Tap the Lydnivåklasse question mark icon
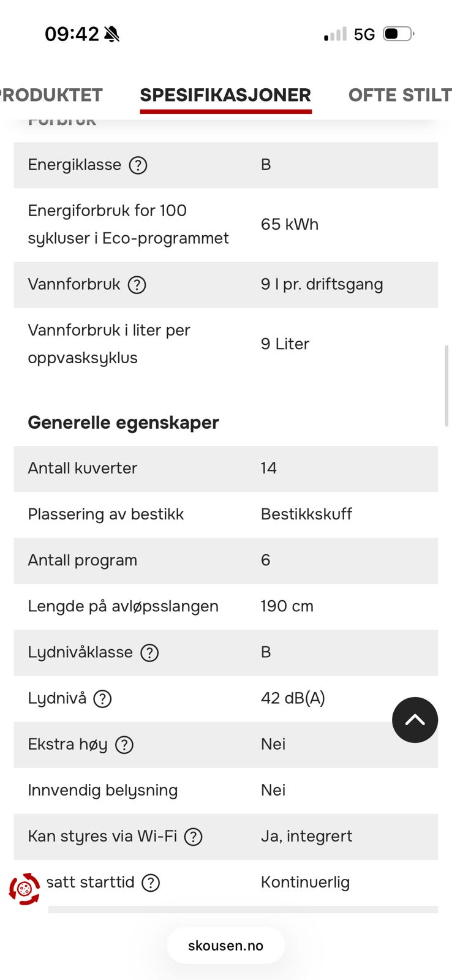 point(149,653)
